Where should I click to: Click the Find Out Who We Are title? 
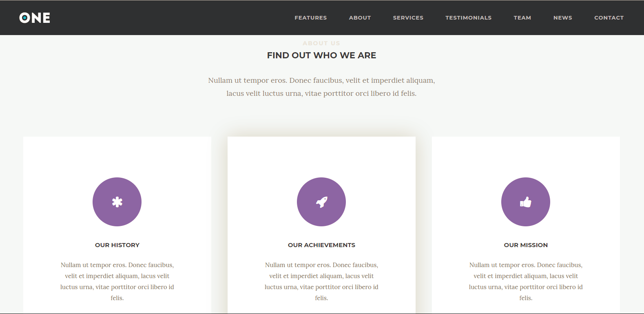[x=321, y=55]
